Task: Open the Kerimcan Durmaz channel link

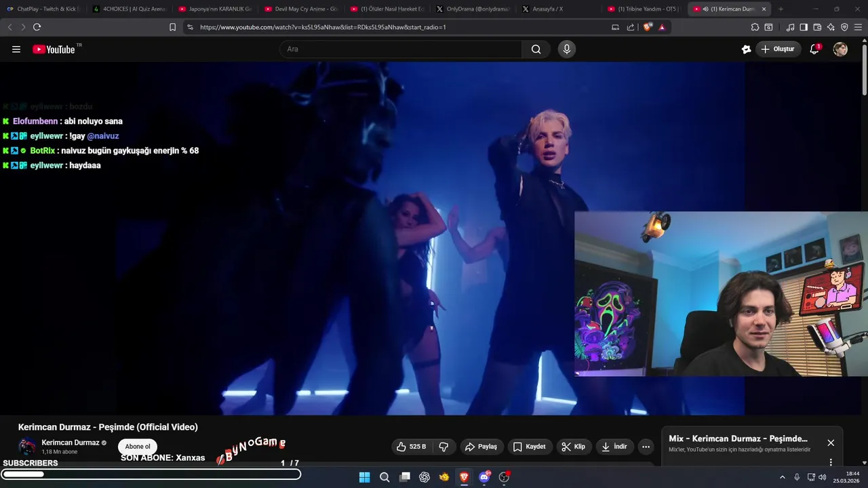Action: click(x=71, y=443)
